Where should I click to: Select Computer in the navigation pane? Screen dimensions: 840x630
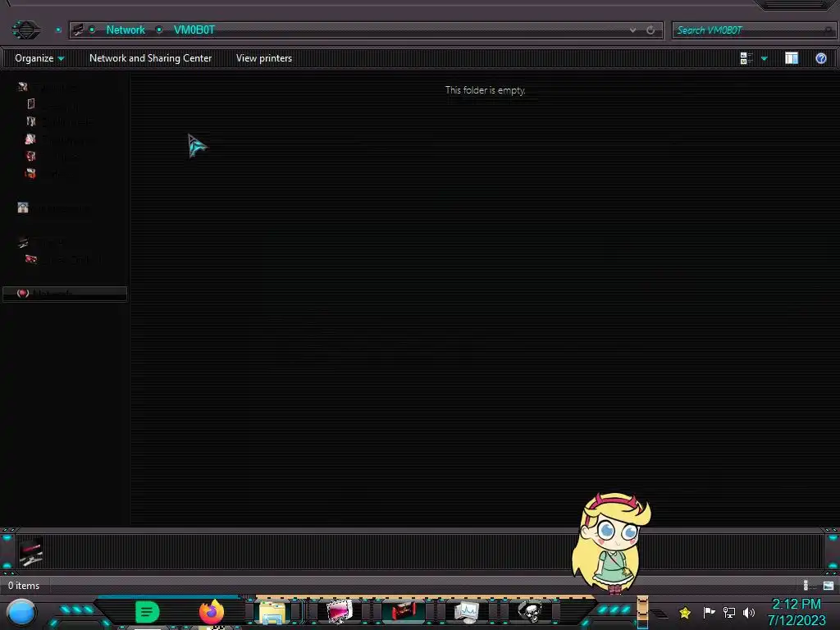tap(43, 242)
